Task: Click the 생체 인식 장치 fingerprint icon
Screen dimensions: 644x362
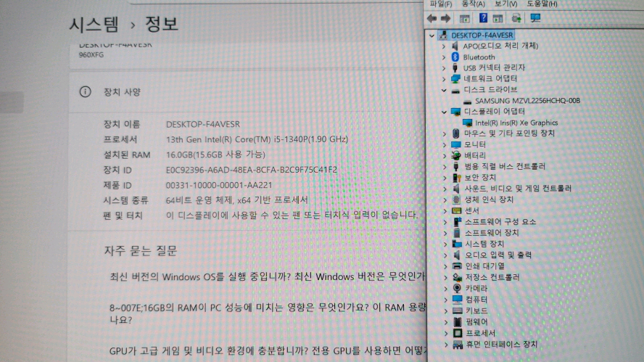Action: [x=456, y=199]
